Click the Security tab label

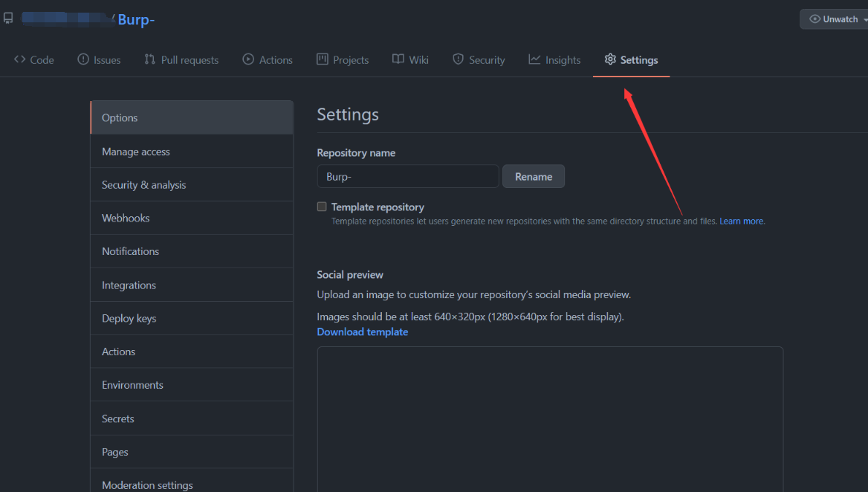[x=488, y=59]
